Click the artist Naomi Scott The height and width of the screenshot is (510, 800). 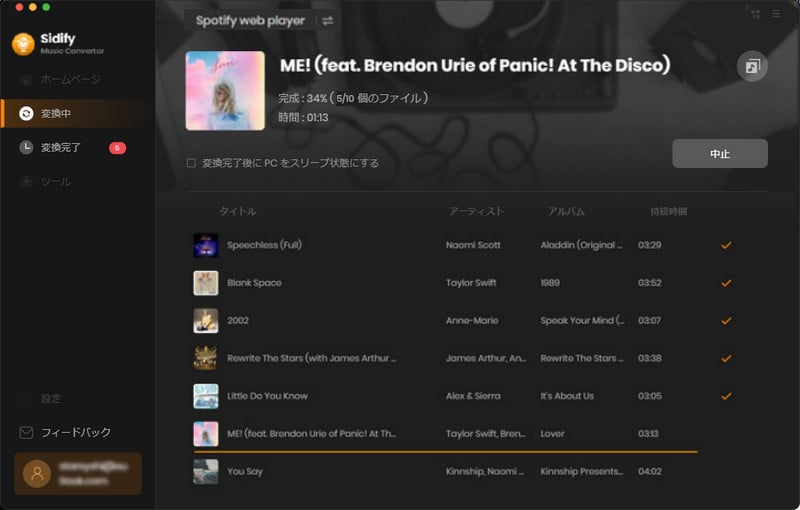point(473,245)
